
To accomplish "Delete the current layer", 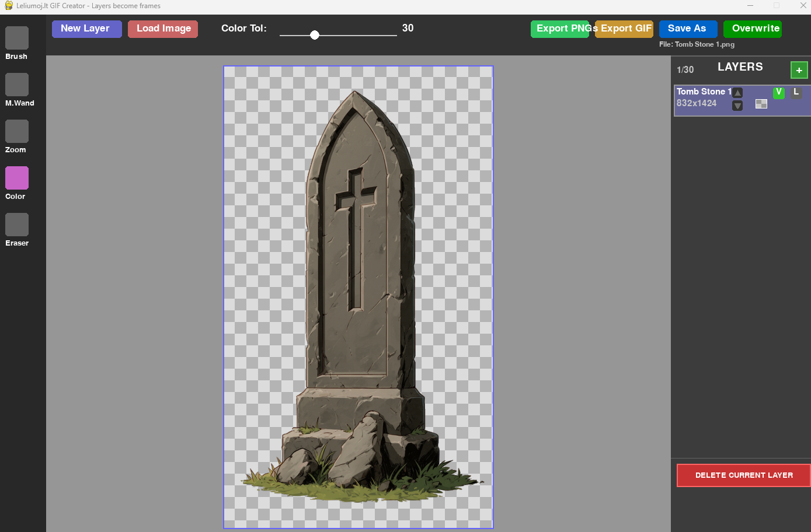I will (744, 475).
